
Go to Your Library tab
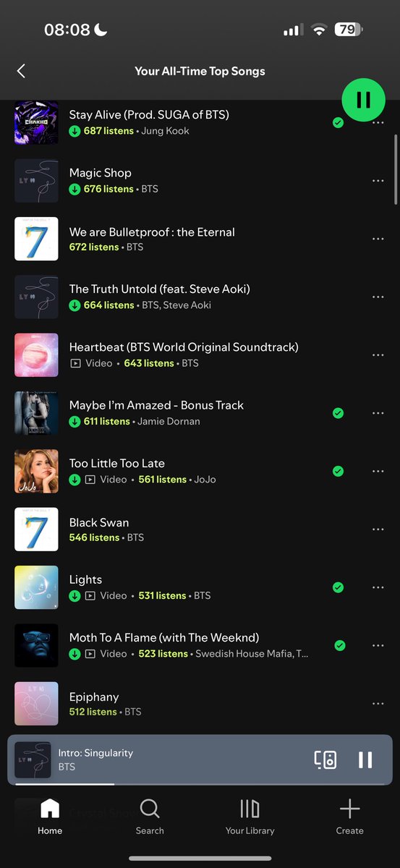[x=250, y=817]
